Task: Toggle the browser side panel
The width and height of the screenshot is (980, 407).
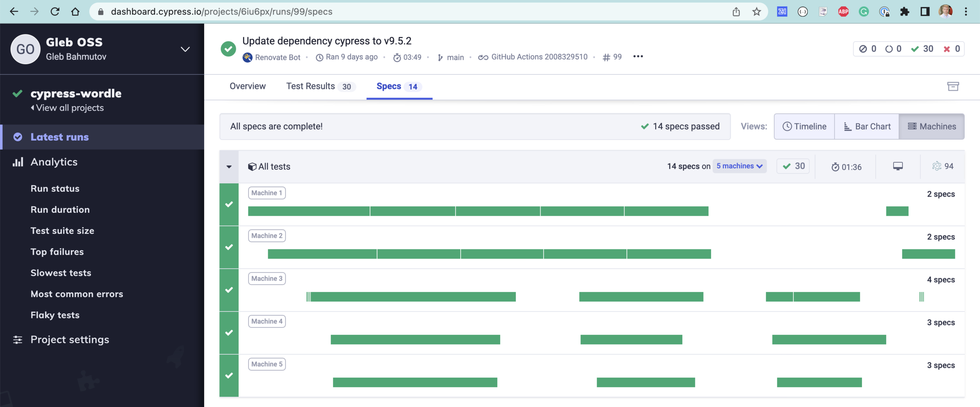Action: [925, 12]
